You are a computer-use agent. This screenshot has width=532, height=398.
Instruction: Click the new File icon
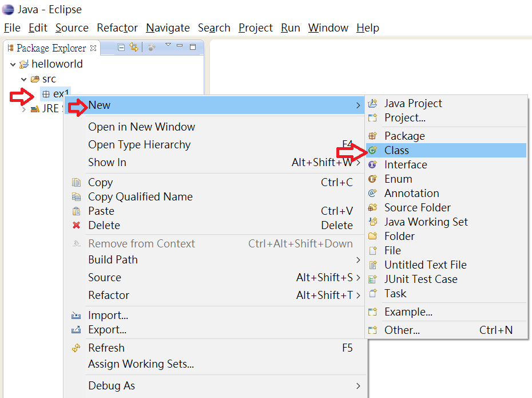(x=372, y=250)
